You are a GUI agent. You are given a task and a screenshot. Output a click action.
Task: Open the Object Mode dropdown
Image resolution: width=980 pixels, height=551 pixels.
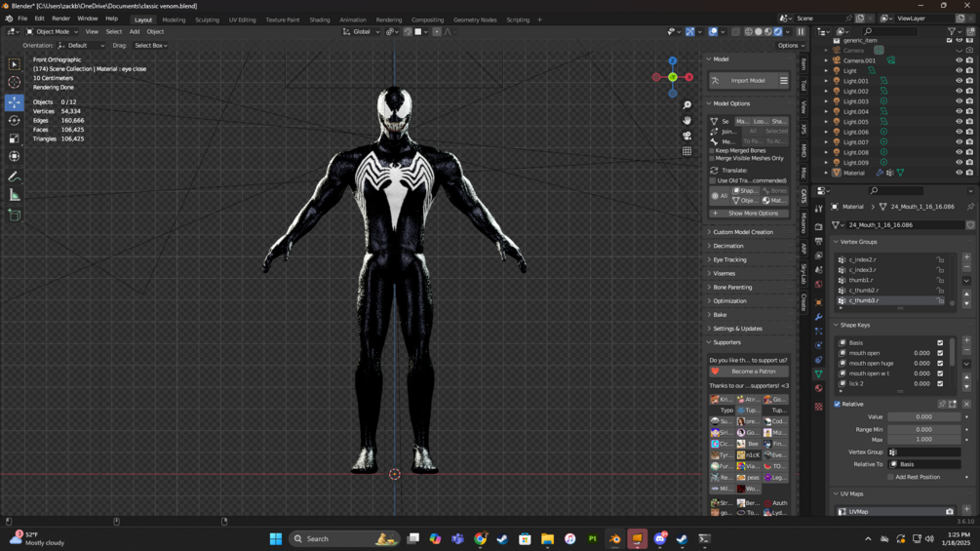click(51, 31)
